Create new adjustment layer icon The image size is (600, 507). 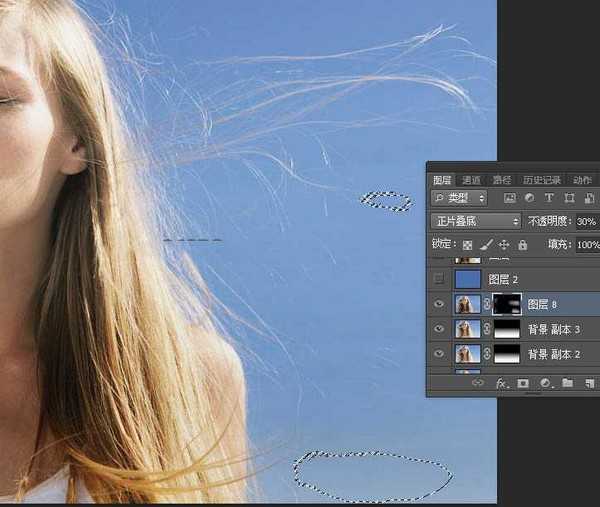[545, 383]
